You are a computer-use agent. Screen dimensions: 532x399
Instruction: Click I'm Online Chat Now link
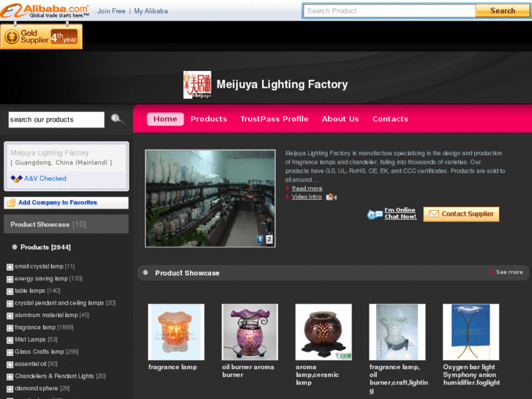400,213
